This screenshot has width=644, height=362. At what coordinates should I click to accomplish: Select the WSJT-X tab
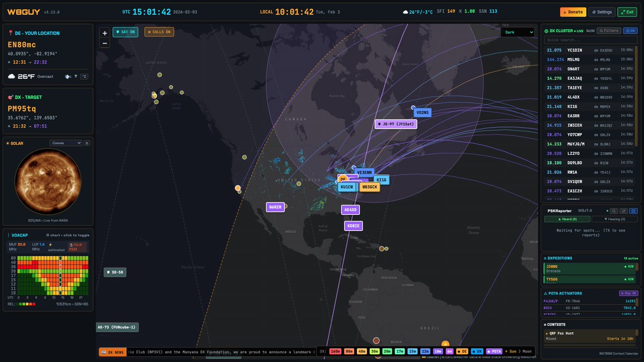coord(585,211)
